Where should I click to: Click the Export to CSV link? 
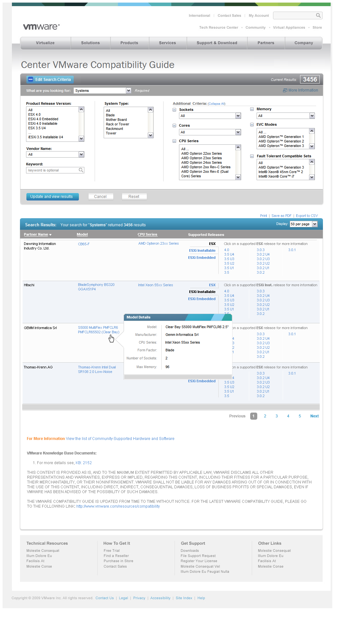(307, 216)
